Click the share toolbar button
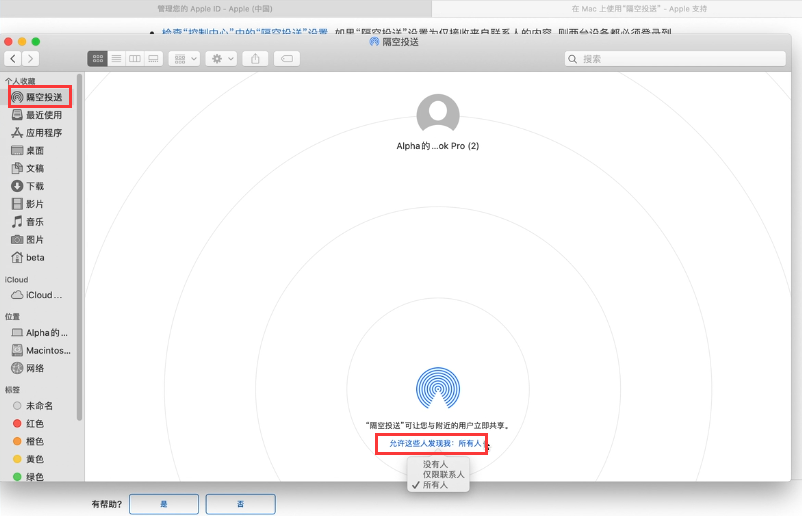 coord(255,59)
